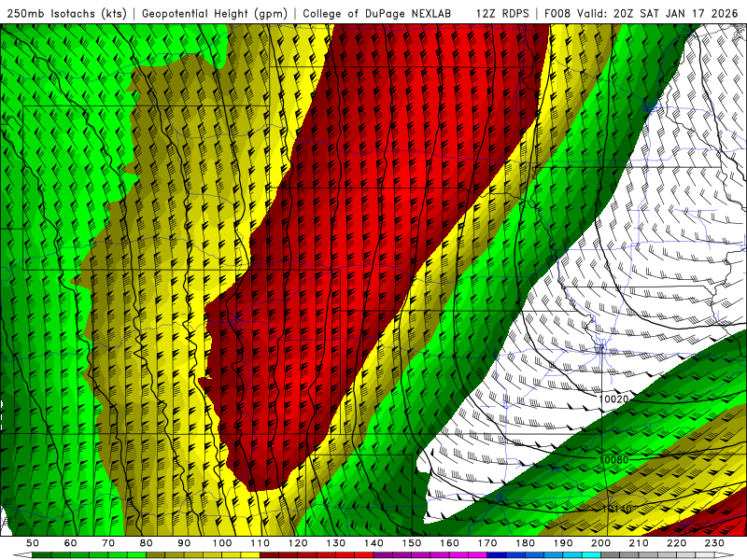Click the '250mb Isotachs (kts)' title text
Image resolution: width=747 pixels, height=560 pixels.
point(67,14)
